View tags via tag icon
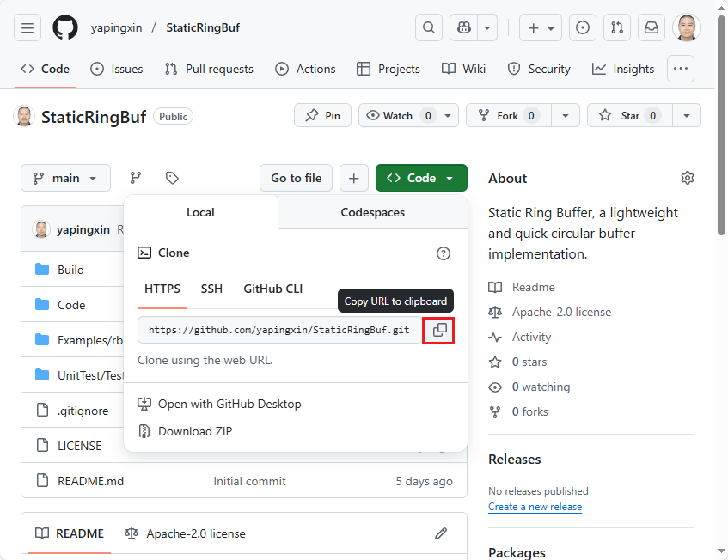 pos(172,178)
